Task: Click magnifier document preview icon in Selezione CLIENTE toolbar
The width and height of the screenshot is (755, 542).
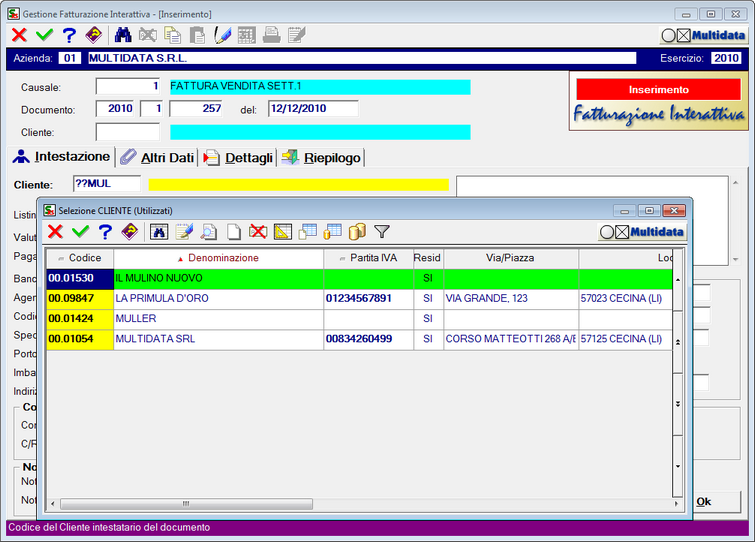Action: coord(209,232)
